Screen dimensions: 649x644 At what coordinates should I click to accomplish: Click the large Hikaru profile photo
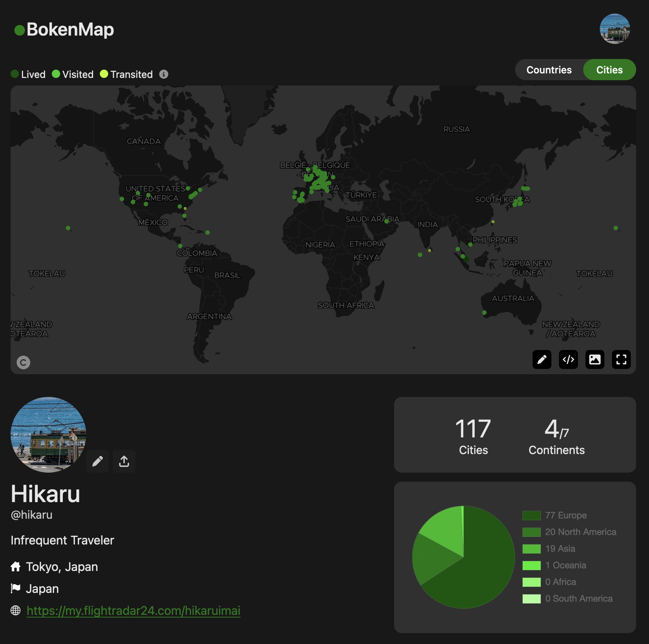point(48,434)
